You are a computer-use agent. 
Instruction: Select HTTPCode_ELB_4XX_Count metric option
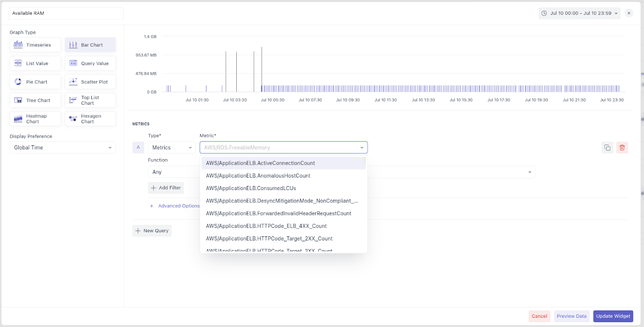tap(284, 226)
